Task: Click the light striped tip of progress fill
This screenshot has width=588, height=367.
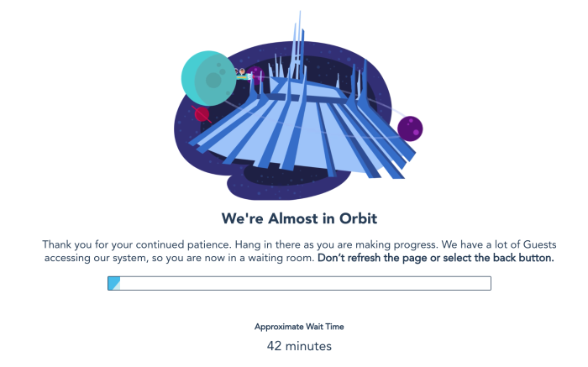Action: 117,286
